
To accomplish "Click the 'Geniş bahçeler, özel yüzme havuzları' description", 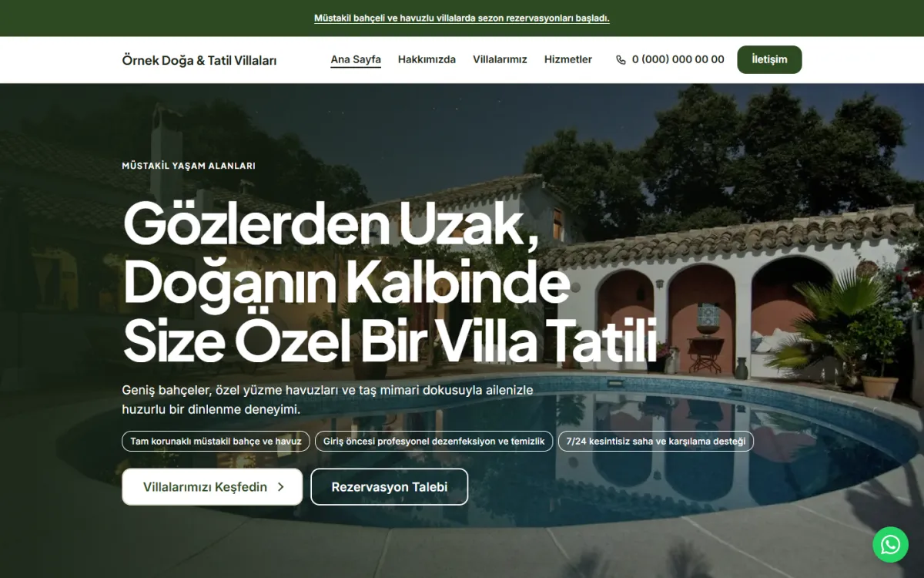I will click(x=327, y=400).
